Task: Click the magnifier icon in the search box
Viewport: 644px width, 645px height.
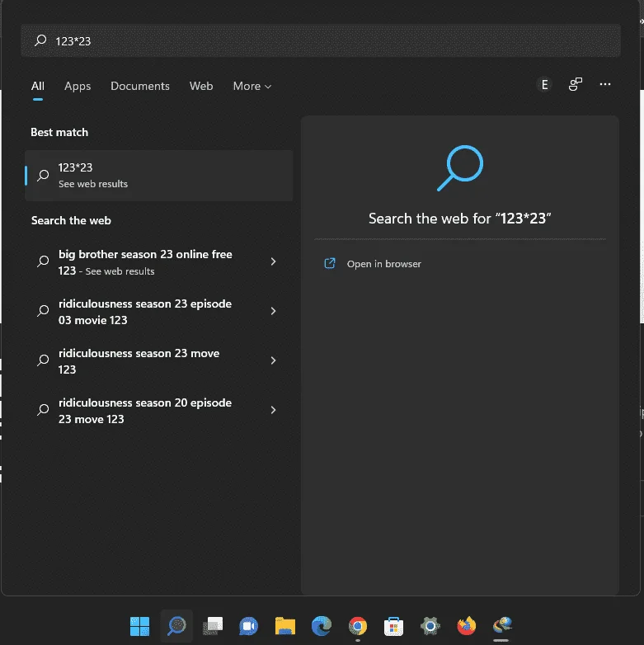Action: click(x=40, y=40)
